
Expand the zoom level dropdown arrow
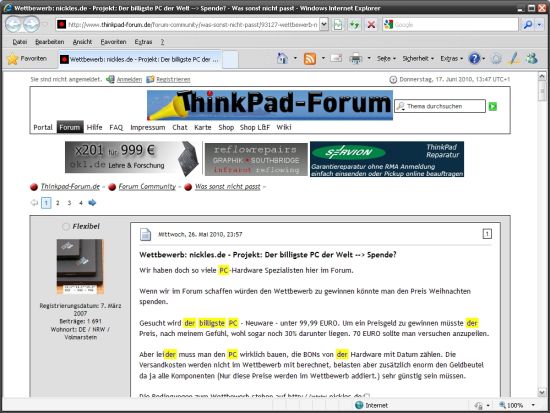[x=533, y=405]
